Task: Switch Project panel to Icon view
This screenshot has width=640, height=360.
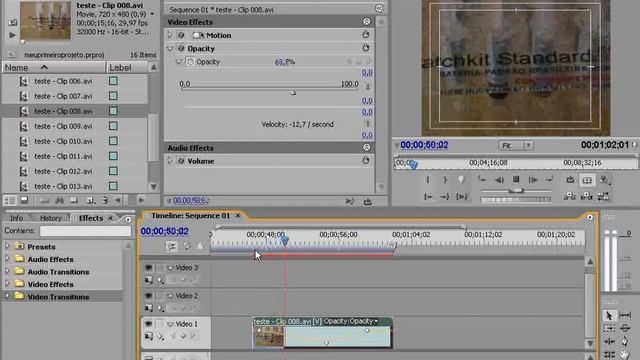Action: coord(24,200)
